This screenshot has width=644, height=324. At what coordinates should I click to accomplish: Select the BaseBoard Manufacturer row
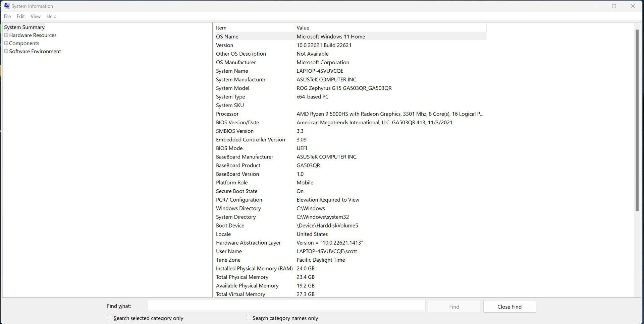click(x=350, y=157)
